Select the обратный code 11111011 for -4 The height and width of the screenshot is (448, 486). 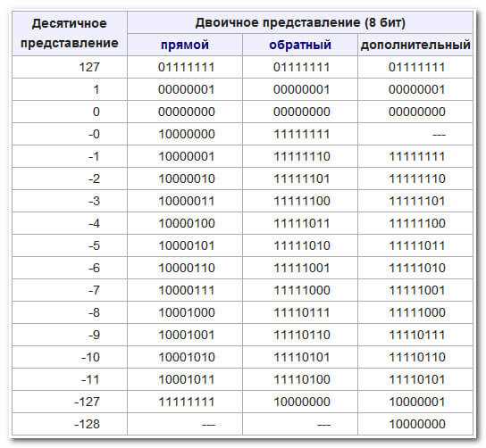pos(302,223)
